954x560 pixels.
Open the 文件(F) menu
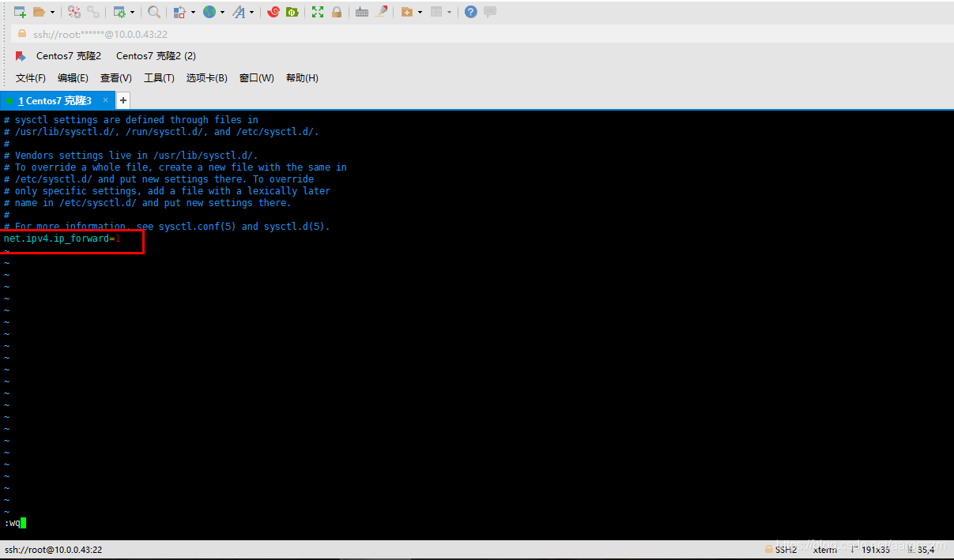tap(31, 78)
